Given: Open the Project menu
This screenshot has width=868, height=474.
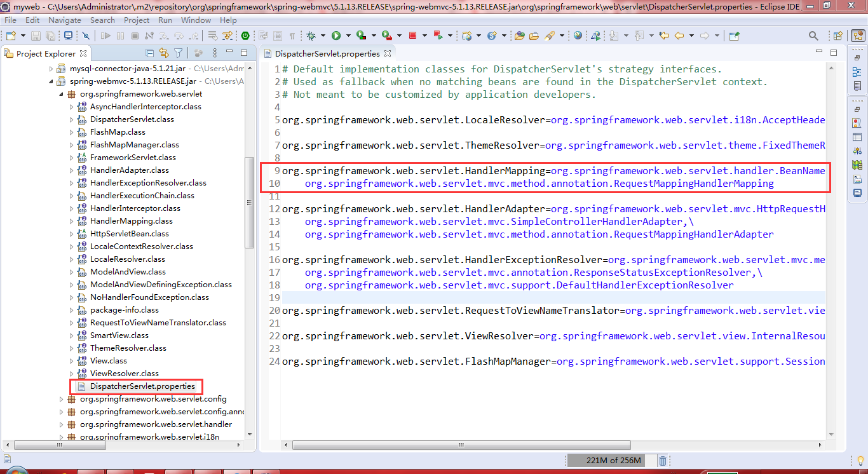Looking at the screenshot, I should pos(137,20).
